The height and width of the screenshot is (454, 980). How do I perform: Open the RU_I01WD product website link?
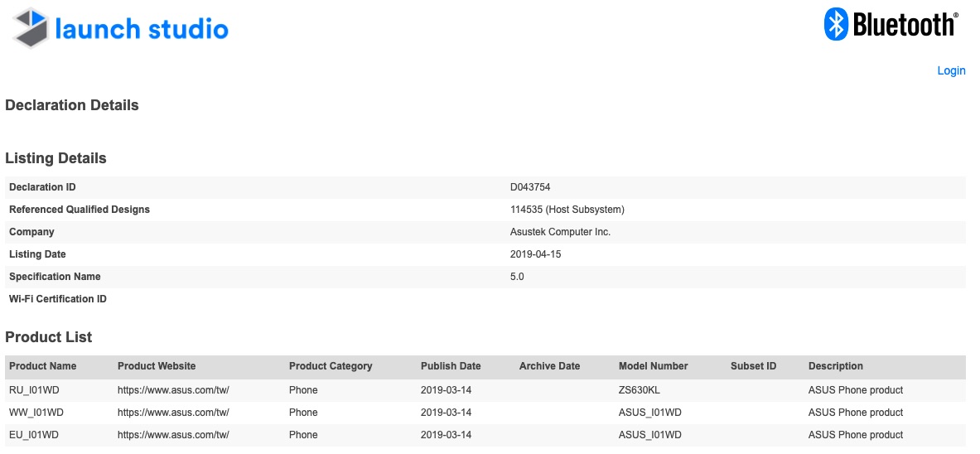coord(173,390)
